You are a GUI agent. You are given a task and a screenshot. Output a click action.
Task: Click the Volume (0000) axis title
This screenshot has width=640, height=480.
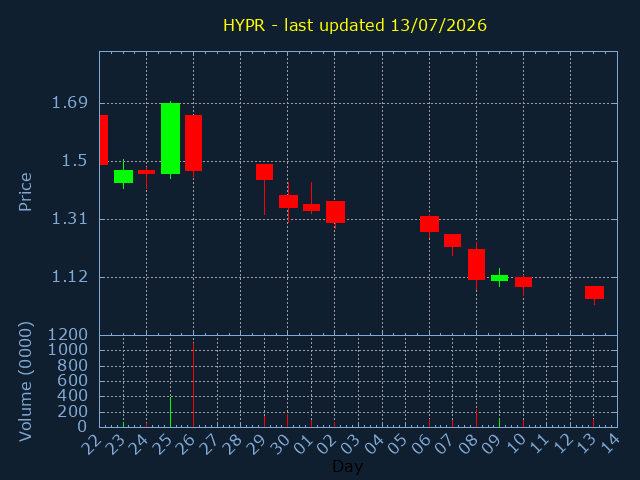click(x=25, y=382)
